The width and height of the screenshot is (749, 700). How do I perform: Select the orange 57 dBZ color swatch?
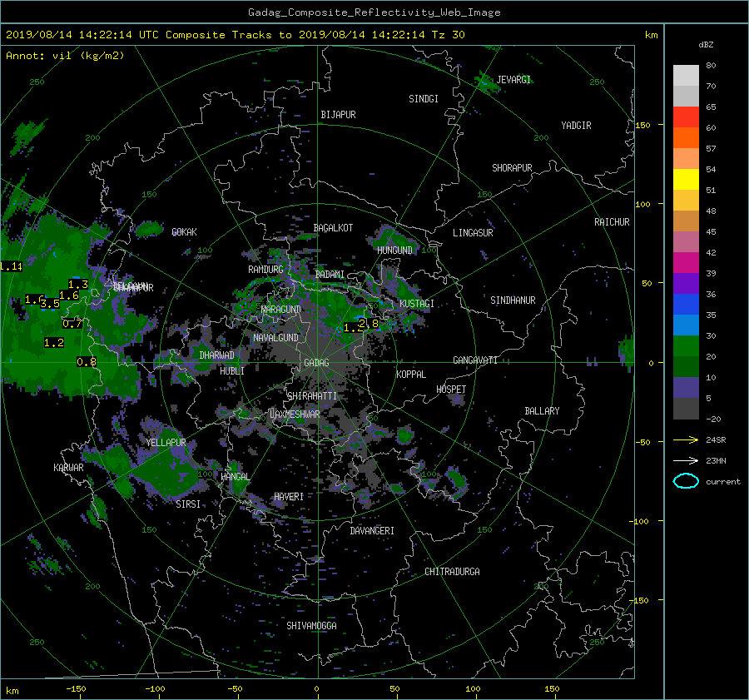[x=686, y=137]
